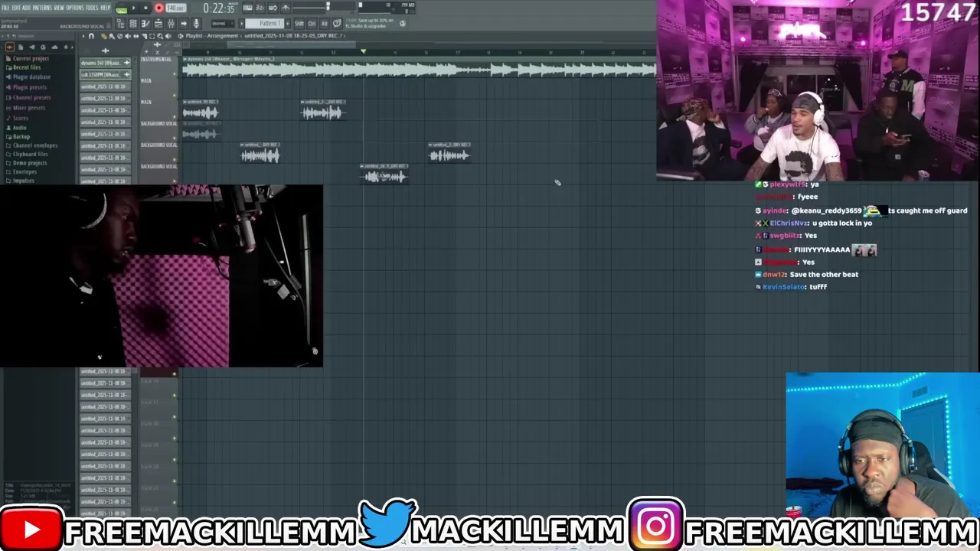Toggle overdub/blend recording icon
This screenshot has width=980, height=551.
(x=273, y=8)
